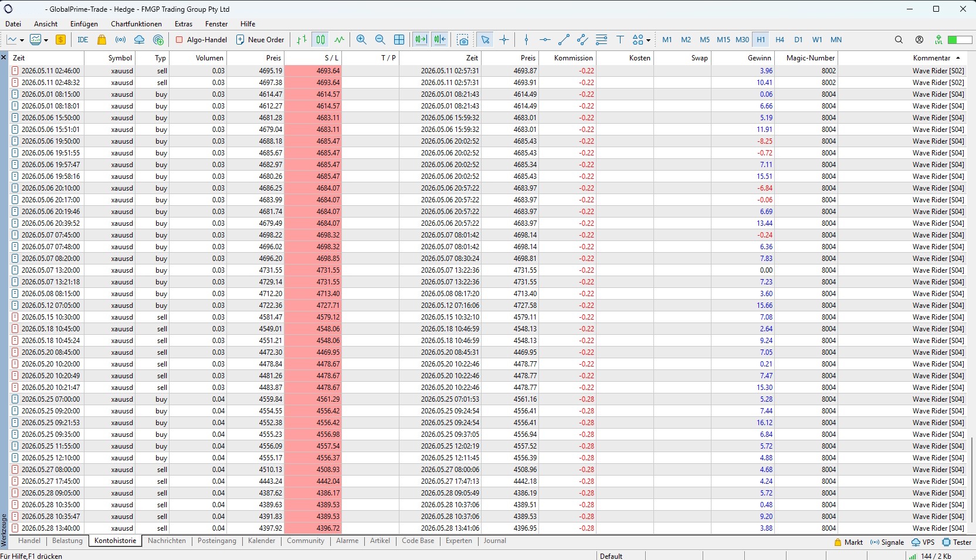
Task: Zoom in on the chart
Action: tap(361, 40)
